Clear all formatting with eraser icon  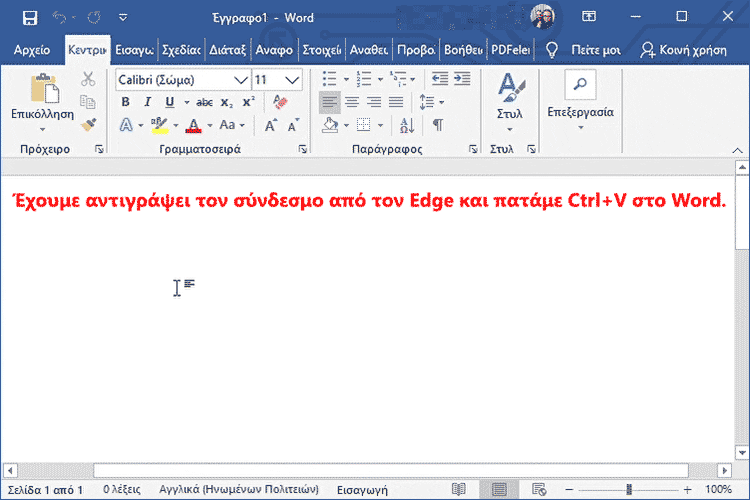[x=280, y=101]
